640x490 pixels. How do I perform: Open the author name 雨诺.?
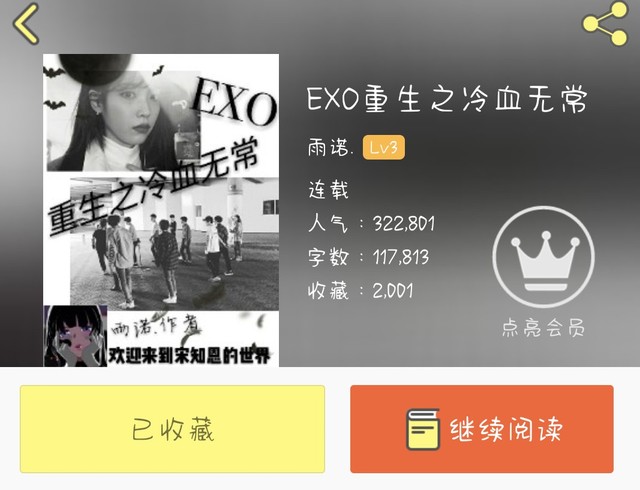pyautogui.click(x=330, y=147)
